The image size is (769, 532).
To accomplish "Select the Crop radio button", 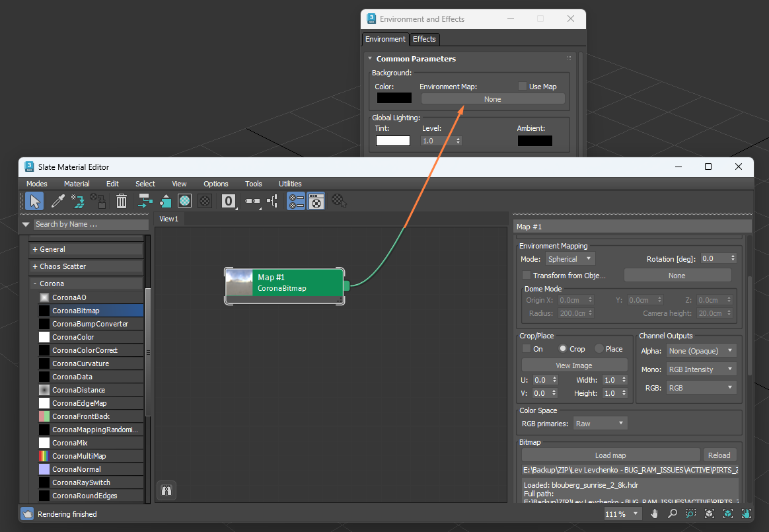I will tap(563, 348).
